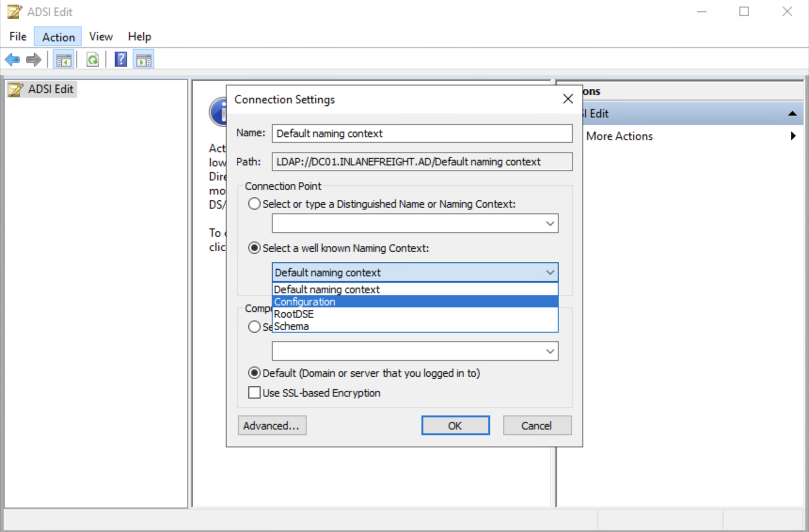Open the Advanced... settings button
Image resolution: width=809 pixels, height=532 pixels.
(271, 425)
